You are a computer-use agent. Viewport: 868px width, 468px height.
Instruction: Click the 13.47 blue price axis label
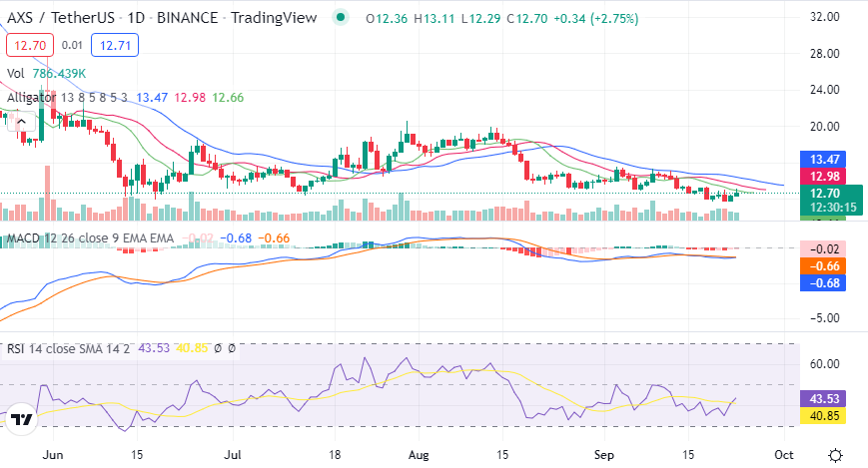[x=824, y=160]
